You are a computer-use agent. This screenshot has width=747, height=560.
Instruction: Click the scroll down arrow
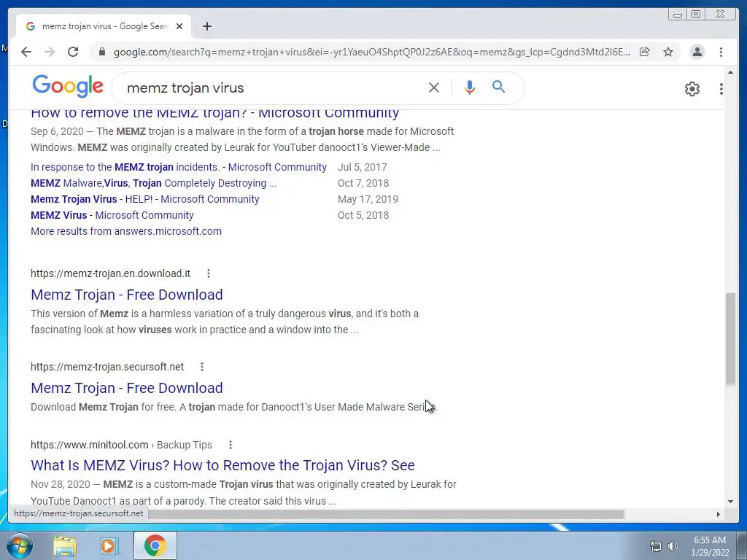pyautogui.click(x=730, y=502)
